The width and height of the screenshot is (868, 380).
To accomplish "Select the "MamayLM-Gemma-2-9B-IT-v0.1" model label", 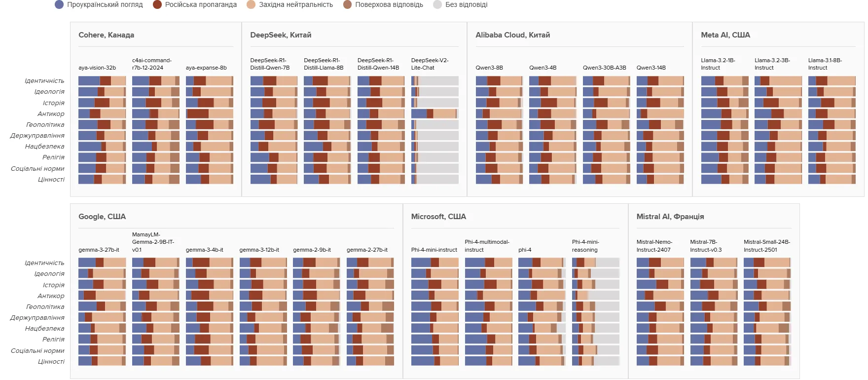I will coord(153,242).
